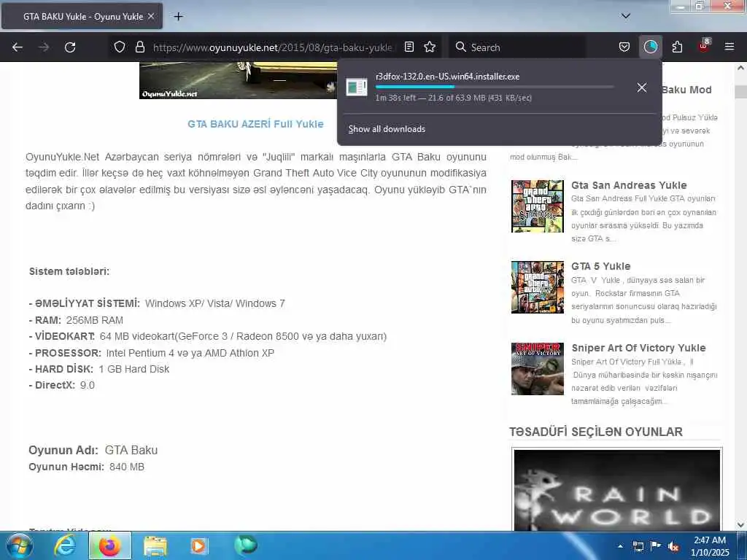747x560 pixels.
Task: Open GTA 5 Yukle sidebar link
Action: tap(601, 266)
